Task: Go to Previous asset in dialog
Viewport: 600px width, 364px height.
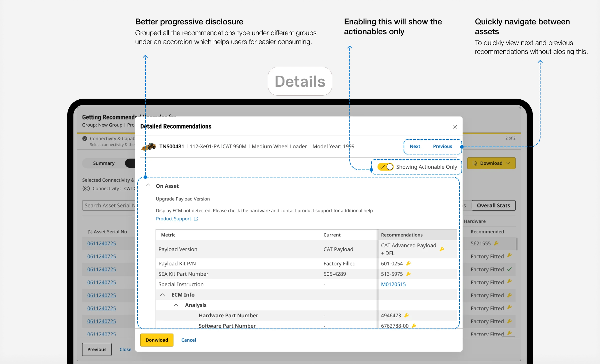Action: click(442, 146)
